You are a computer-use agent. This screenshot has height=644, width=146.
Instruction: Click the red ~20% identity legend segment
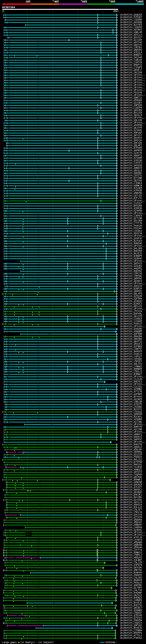(16, 4)
